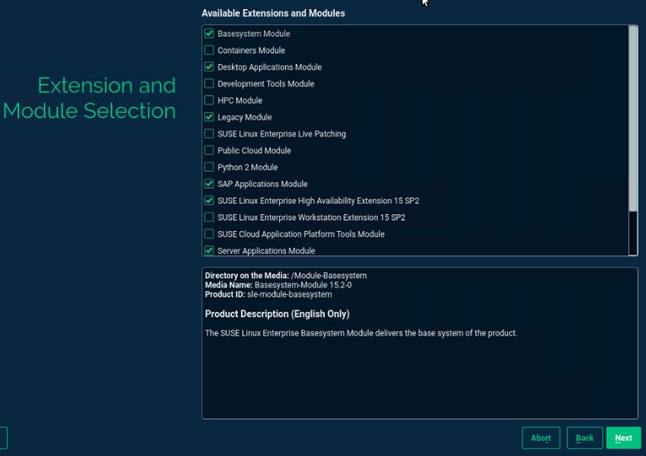646x456 pixels.
Task: Click the module list scrollbar thumb
Action: point(633,119)
